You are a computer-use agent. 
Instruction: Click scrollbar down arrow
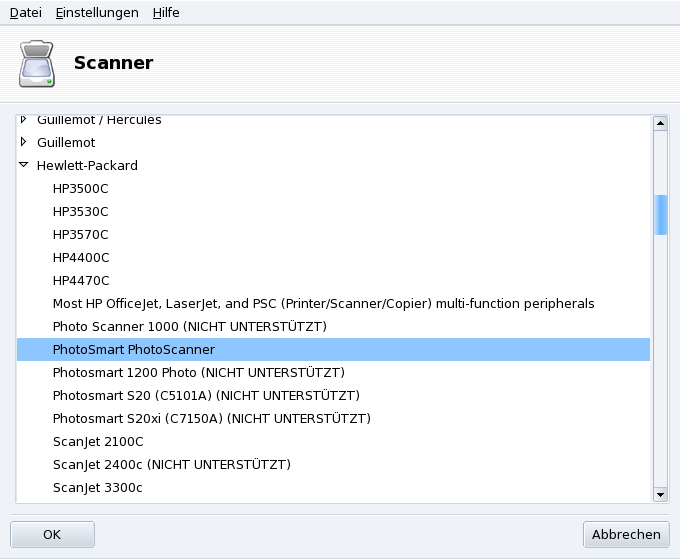[x=660, y=493]
